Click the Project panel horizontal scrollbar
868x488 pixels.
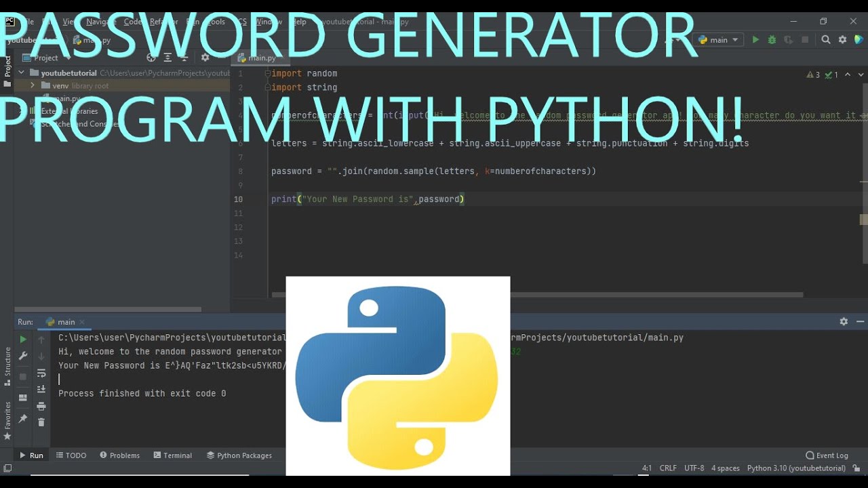108,310
